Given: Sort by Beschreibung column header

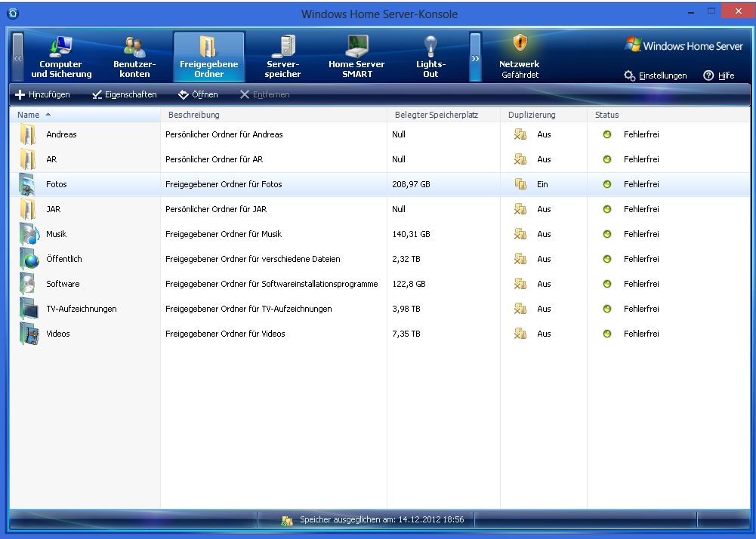Looking at the screenshot, I should pyautogui.click(x=274, y=115).
